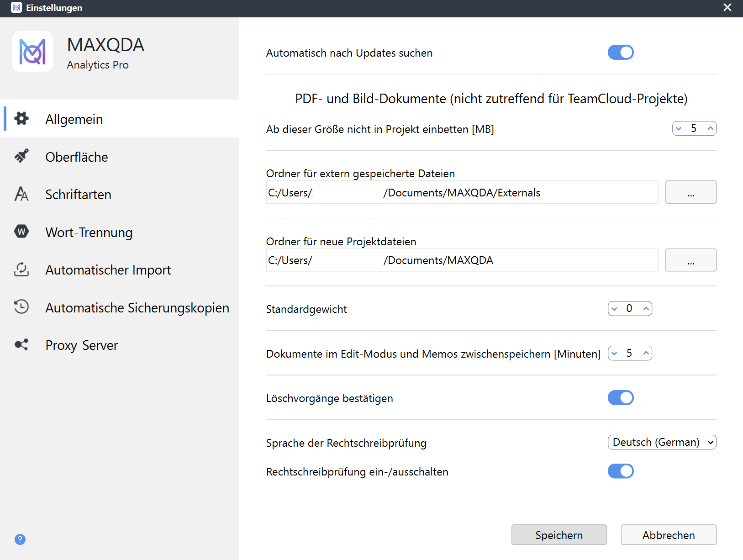Open help via the question mark icon

pos(20,539)
